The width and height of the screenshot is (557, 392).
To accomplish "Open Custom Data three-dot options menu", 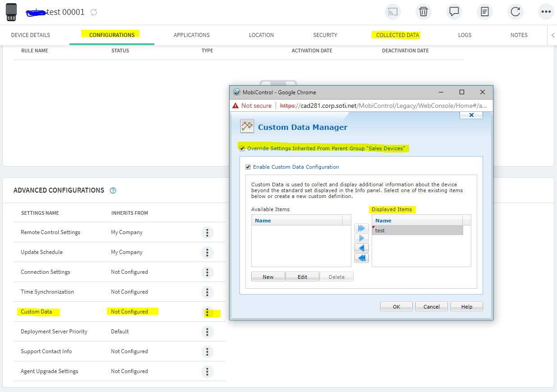I will pyautogui.click(x=207, y=312).
